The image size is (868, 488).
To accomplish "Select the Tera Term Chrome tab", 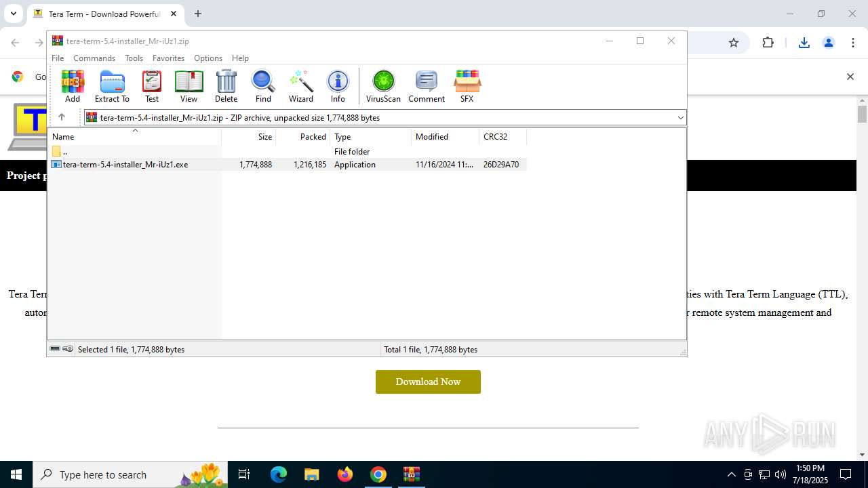I will 105,14.
